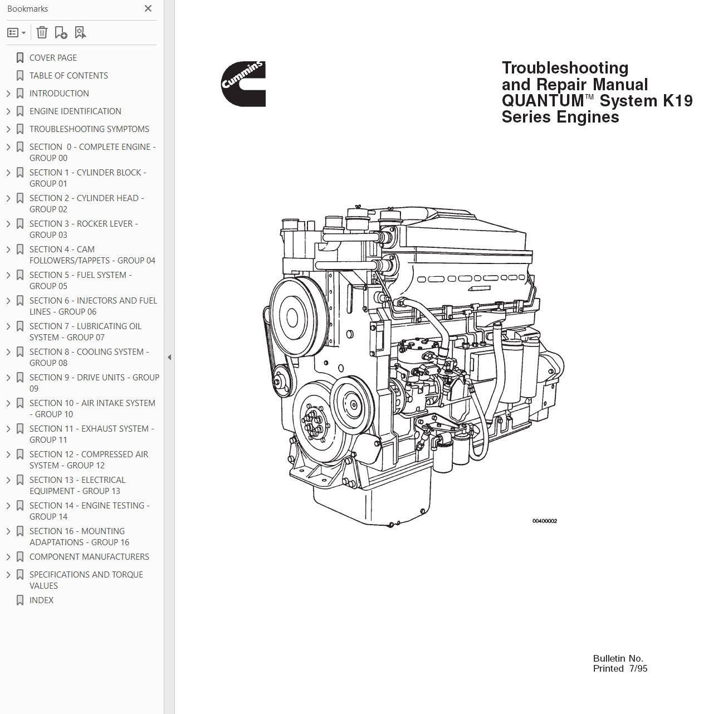The image size is (728, 714).
Task: Expand SECTION 7 - LUBRICATING OIL SYSTEM
Action: (x=8, y=326)
